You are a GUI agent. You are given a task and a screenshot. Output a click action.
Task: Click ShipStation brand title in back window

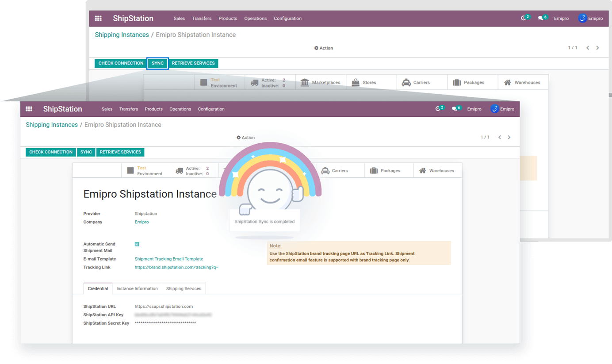[133, 18]
